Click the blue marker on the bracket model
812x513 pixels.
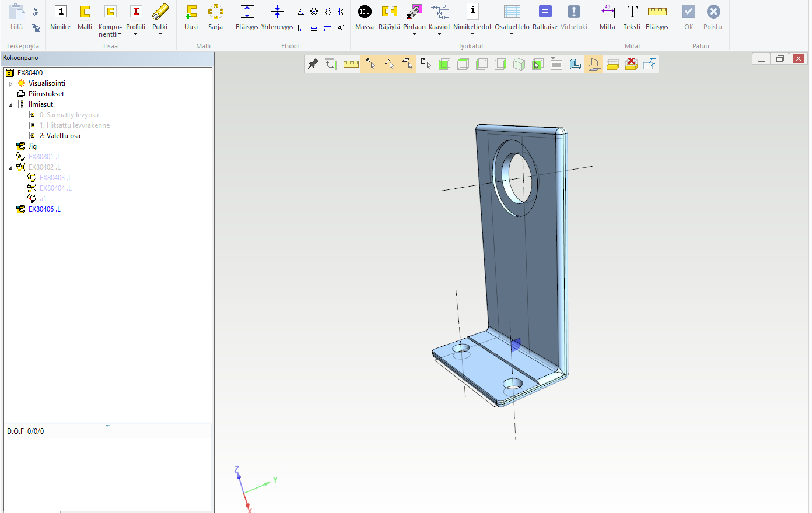[515, 345]
